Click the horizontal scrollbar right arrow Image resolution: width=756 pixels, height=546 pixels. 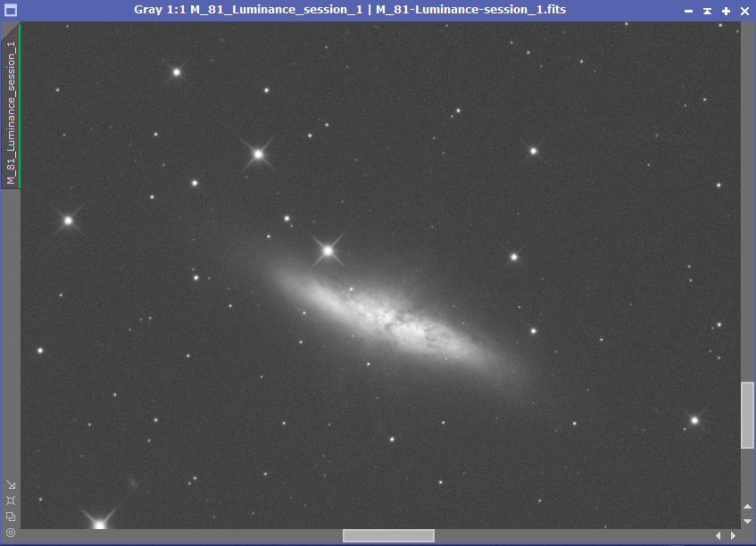[733, 535]
